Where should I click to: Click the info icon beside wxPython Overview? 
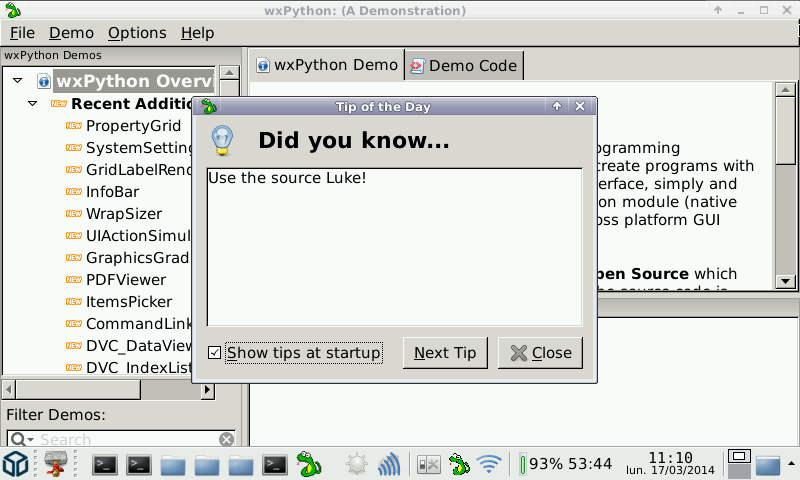tap(44, 81)
